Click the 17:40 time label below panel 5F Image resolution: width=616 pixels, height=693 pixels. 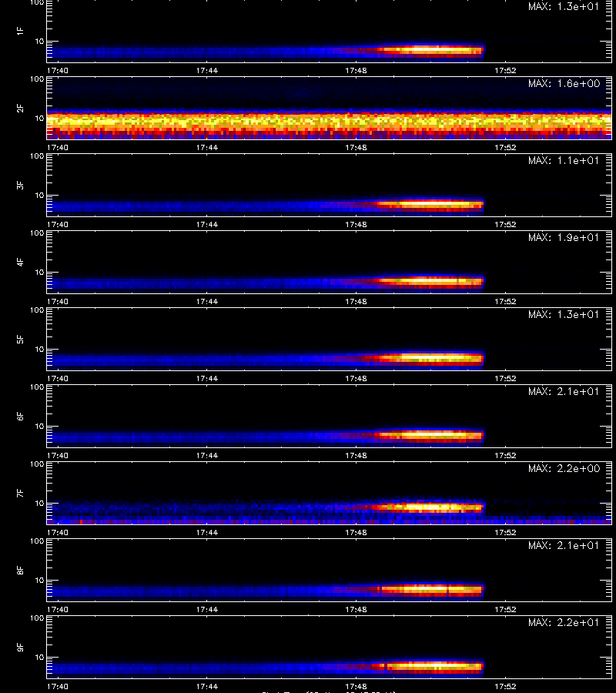tap(58, 378)
